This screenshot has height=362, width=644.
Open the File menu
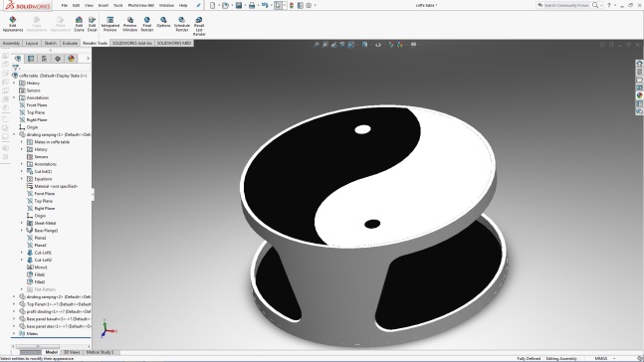point(65,5)
